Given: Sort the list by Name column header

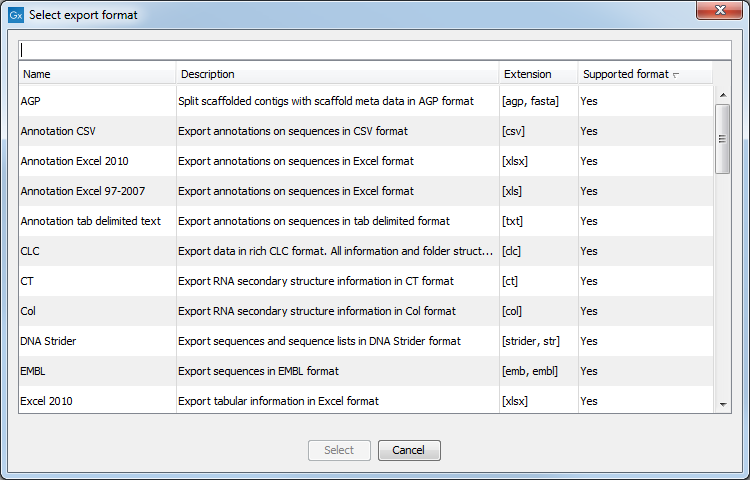Looking at the screenshot, I should click(x=98, y=74).
